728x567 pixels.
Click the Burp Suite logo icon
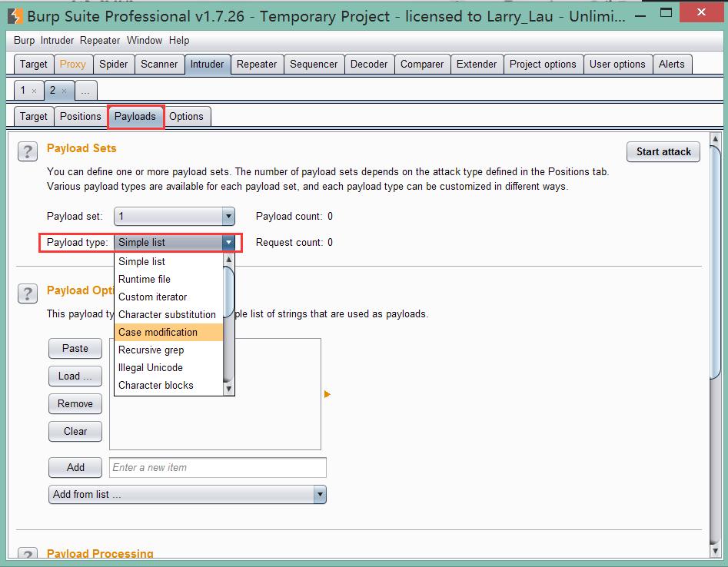[15, 16]
